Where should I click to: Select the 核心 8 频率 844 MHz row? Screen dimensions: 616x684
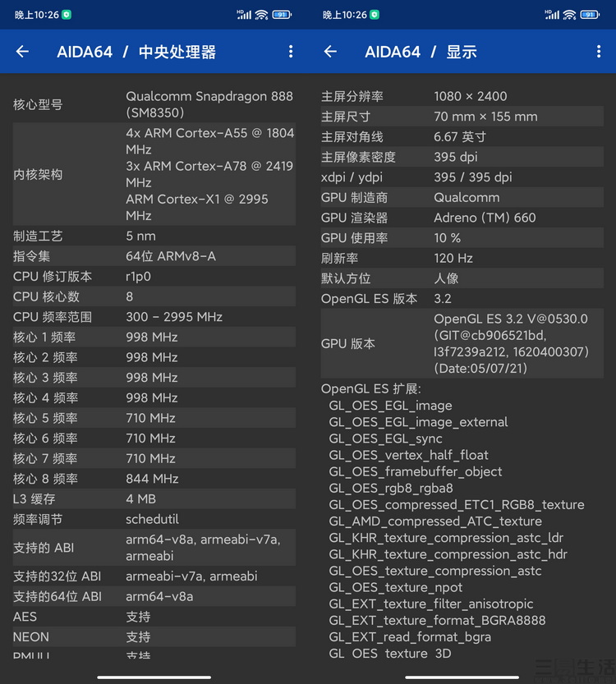[154, 479]
